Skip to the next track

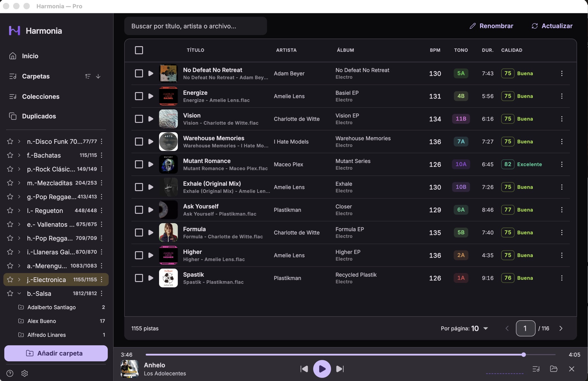[340, 369]
